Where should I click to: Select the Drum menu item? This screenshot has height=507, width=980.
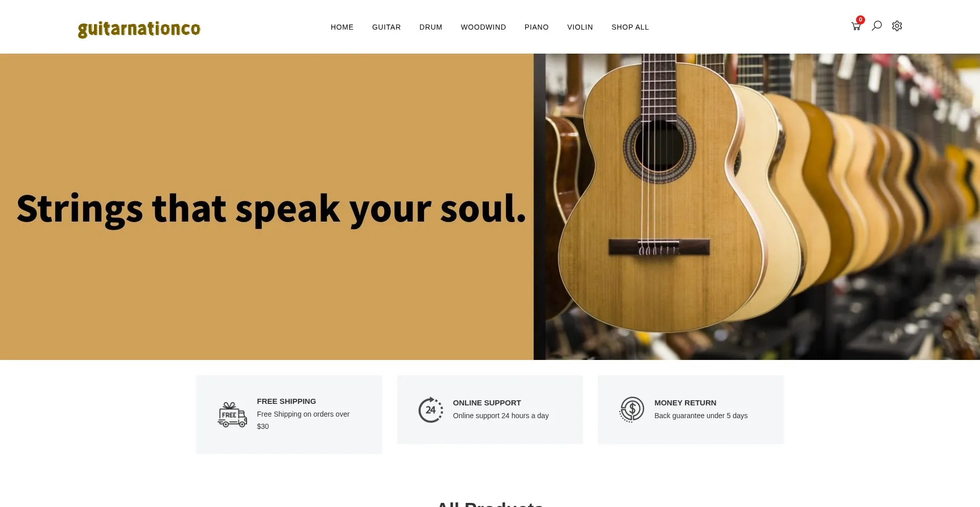pos(431,27)
